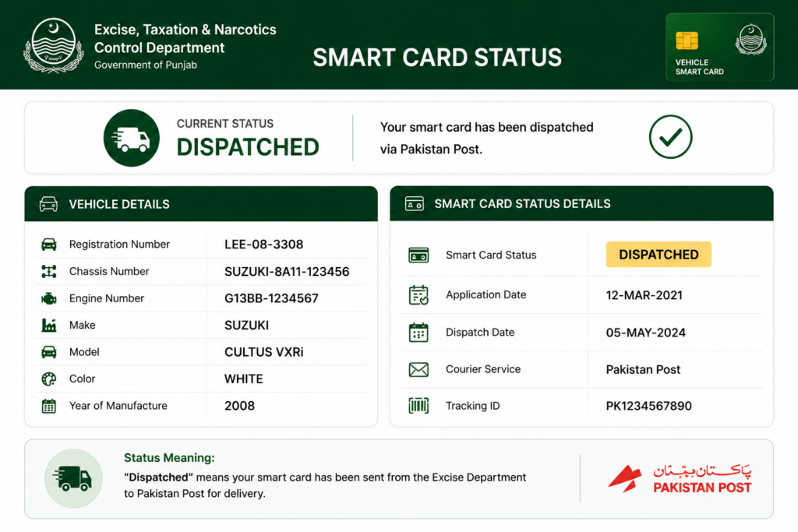The image size is (798, 532).
Task: Click the Status Meaning heading
Action: pyautogui.click(x=169, y=458)
